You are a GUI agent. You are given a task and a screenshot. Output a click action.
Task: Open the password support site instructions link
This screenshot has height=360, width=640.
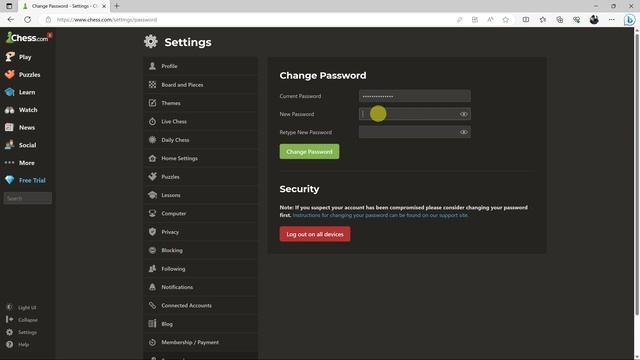(x=380, y=215)
